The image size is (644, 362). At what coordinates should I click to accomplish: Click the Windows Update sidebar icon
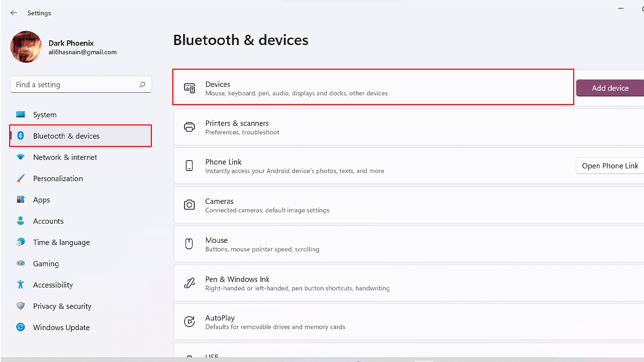click(21, 327)
